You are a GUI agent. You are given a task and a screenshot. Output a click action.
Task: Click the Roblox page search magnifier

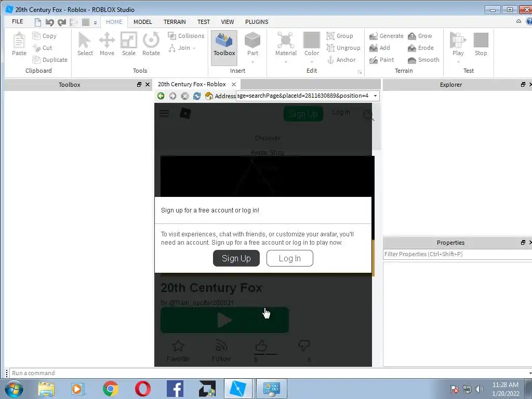(x=368, y=115)
